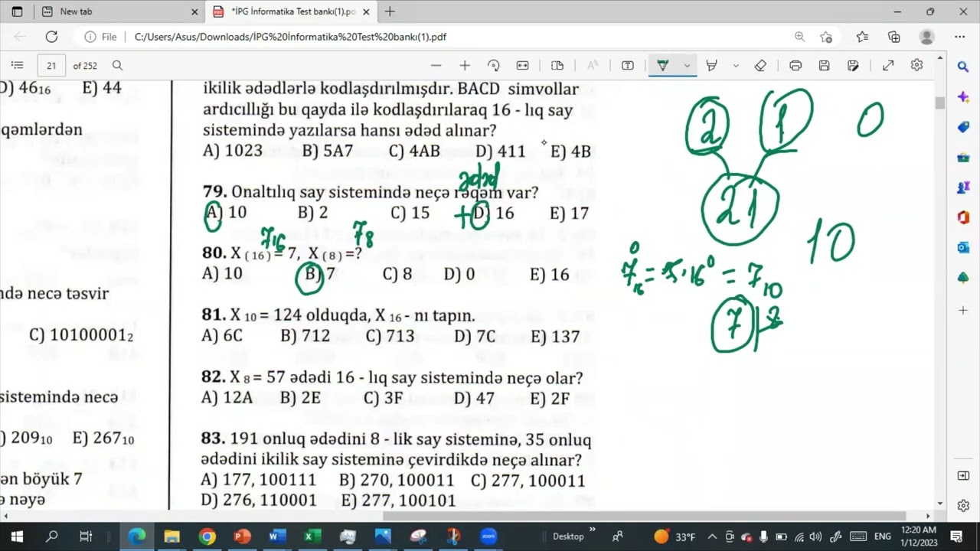This screenshot has width=980, height=551.
Task: Open the browser profile avatar
Action: point(927,37)
